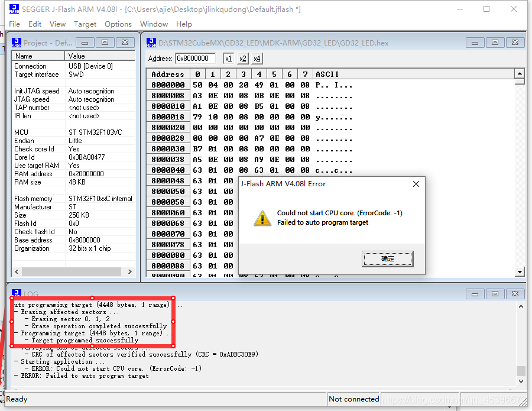Click the J-Flash icon in Project panel title
The width and height of the screenshot is (532, 411).
(x=17, y=43)
